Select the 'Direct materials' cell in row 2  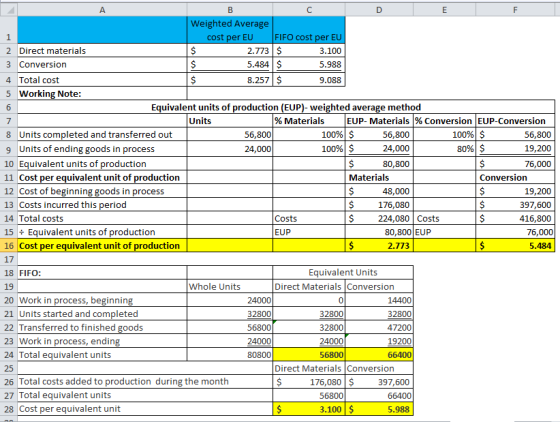click(102, 51)
